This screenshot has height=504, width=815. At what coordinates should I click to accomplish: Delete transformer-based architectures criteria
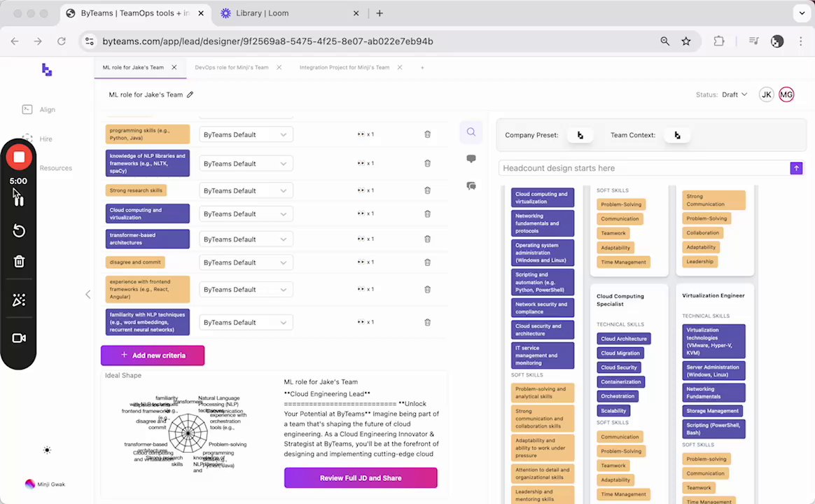(427, 239)
